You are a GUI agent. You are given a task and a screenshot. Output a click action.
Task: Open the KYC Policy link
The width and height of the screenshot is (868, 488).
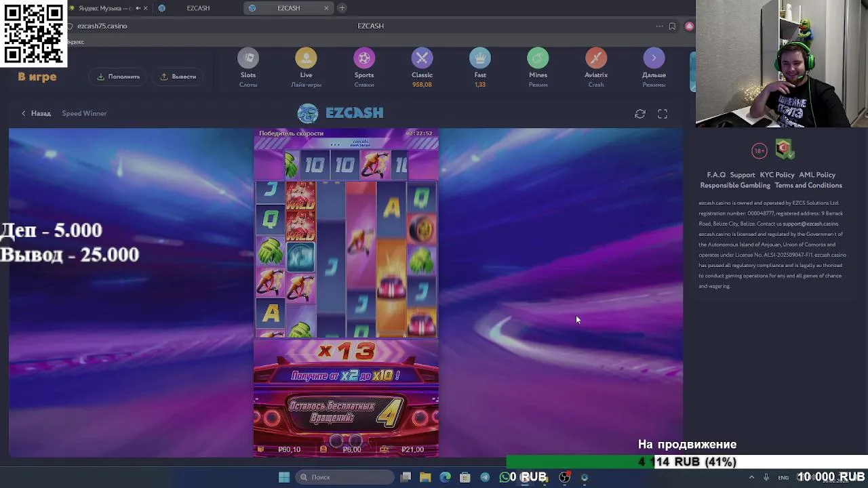(x=777, y=175)
